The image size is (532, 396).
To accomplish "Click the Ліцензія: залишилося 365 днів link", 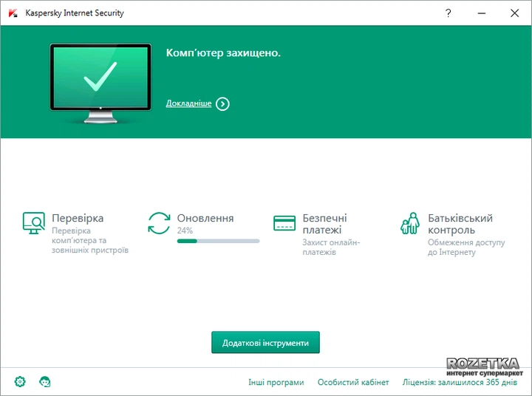I will pos(460,382).
